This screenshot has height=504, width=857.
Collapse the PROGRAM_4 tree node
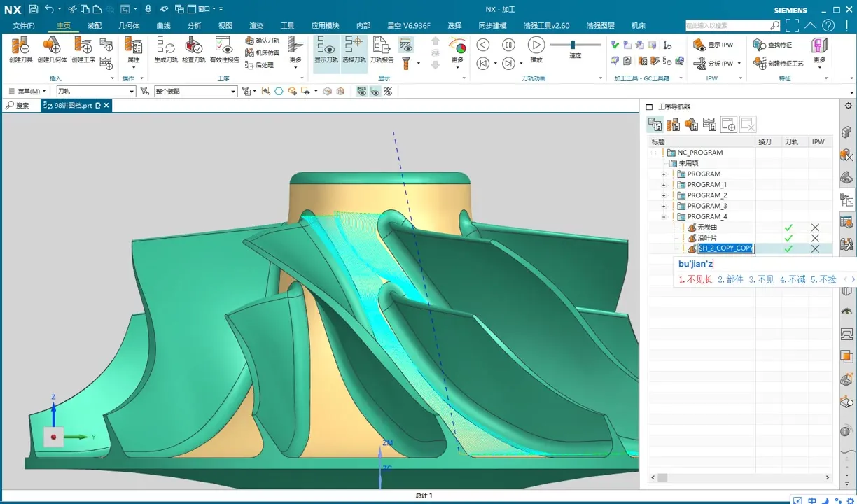[664, 217]
